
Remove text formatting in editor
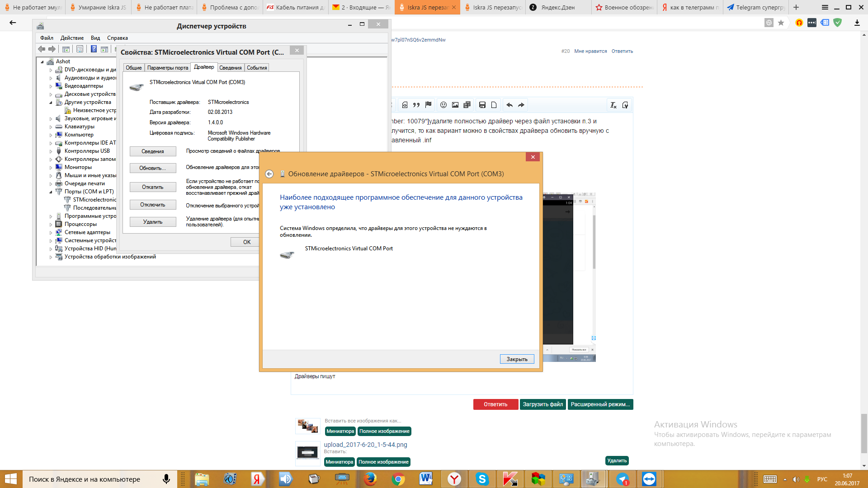(613, 105)
